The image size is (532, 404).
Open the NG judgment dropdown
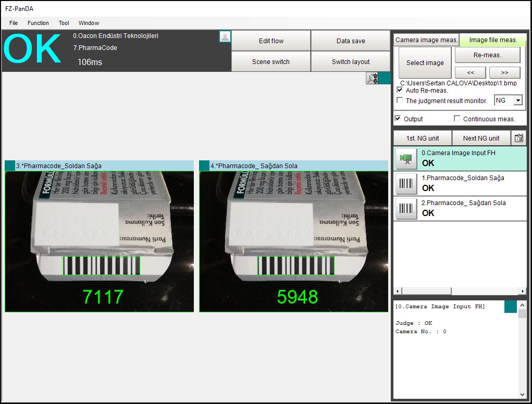coord(518,100)
